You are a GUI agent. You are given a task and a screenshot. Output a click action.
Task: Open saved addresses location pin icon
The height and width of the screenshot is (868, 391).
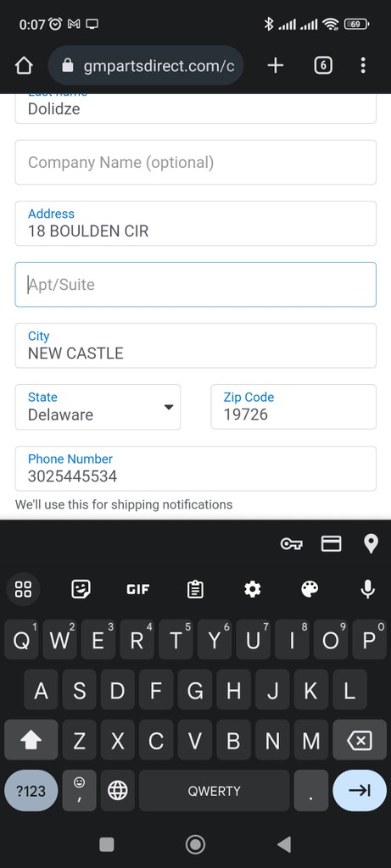click(x=371, y=544)
